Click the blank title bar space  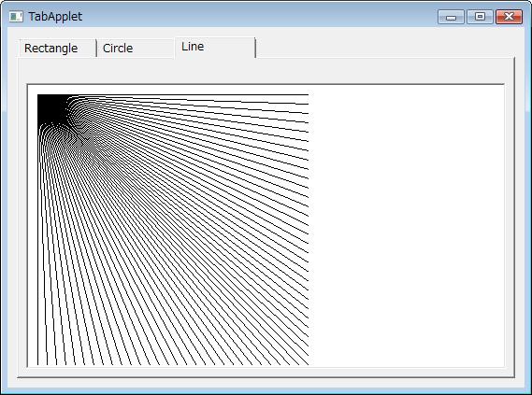[260, 16]
